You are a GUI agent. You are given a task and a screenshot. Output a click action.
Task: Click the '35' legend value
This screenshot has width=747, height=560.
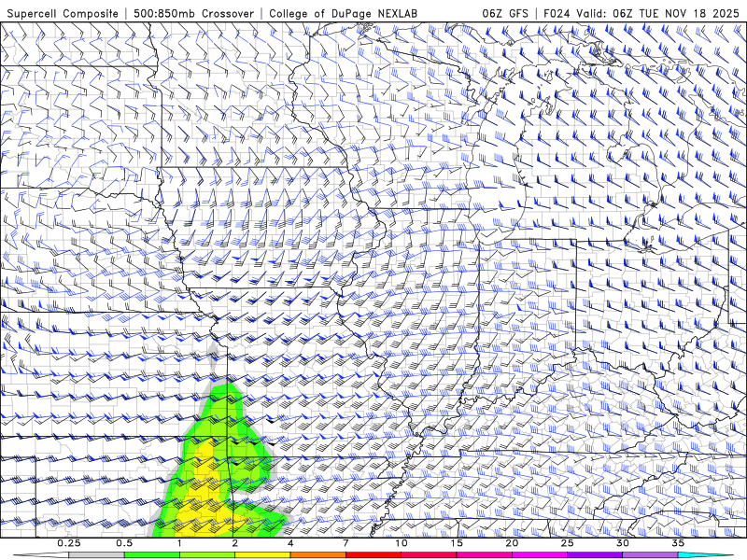point(678,543)
